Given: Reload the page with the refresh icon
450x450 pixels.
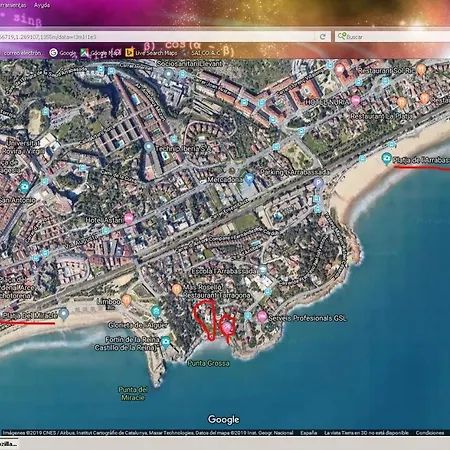Looking at the screenshot, I should click(x=322, y=37).
